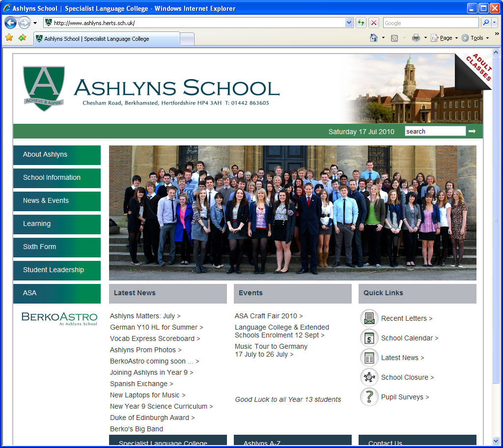Submit site search with arrow icon

pos(472,131)
